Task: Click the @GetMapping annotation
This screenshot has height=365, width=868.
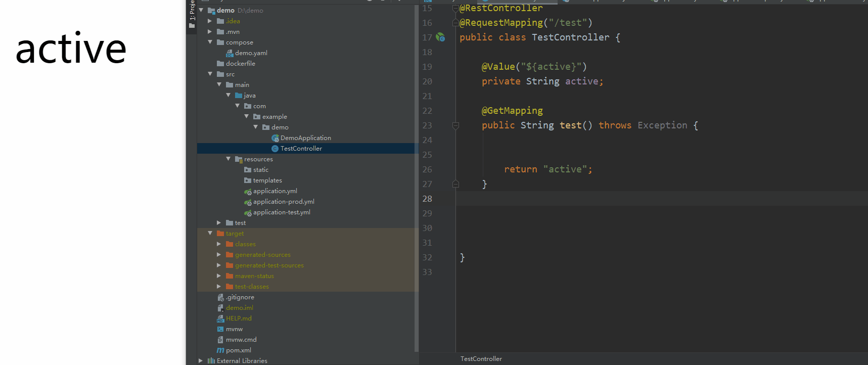Action: click(512, 111)
